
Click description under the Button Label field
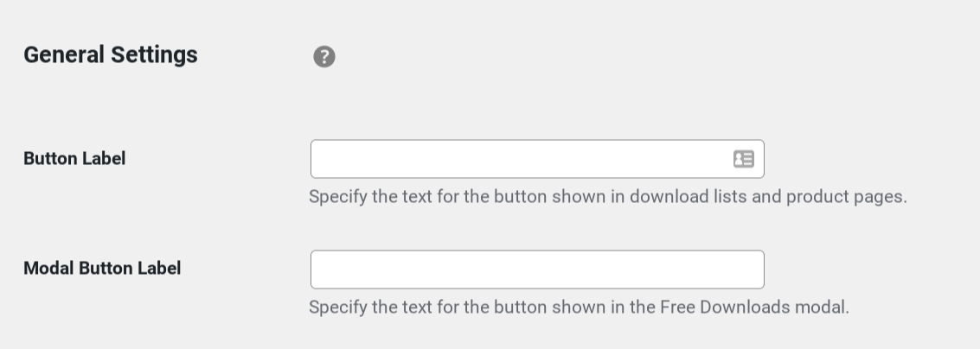coord(607,197)
